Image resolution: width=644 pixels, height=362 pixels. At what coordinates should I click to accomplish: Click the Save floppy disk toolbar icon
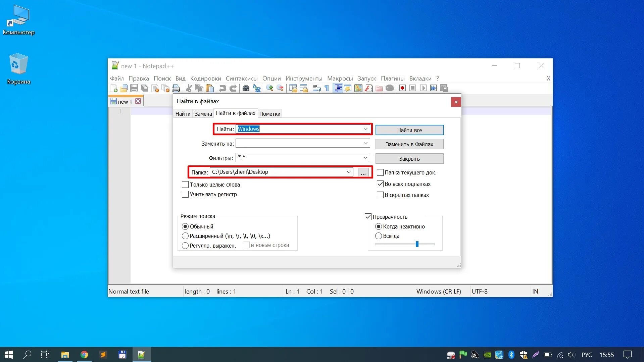coord(134,88)
